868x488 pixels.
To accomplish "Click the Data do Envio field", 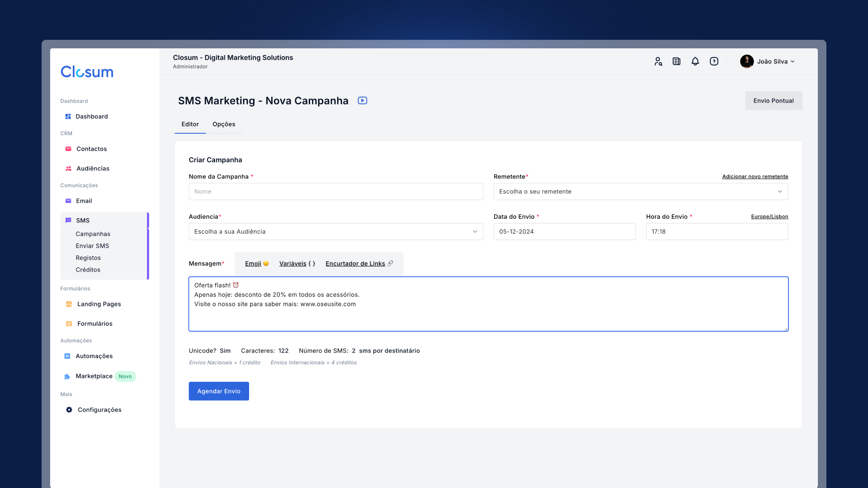I will (x=565, y=231).
